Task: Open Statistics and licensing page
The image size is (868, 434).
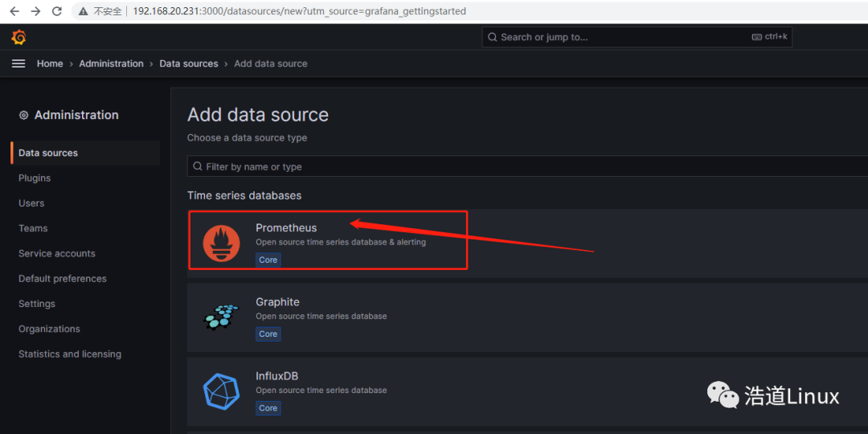Action: (70, 354)
